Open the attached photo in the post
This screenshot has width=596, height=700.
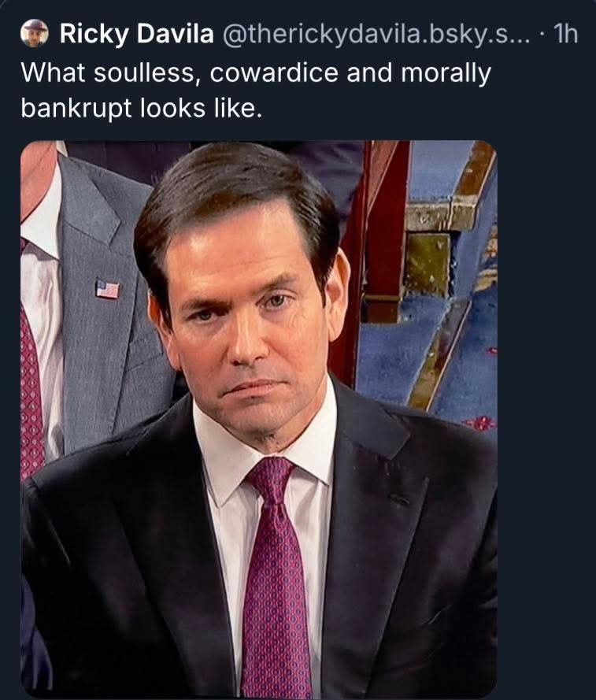point(258,419)
